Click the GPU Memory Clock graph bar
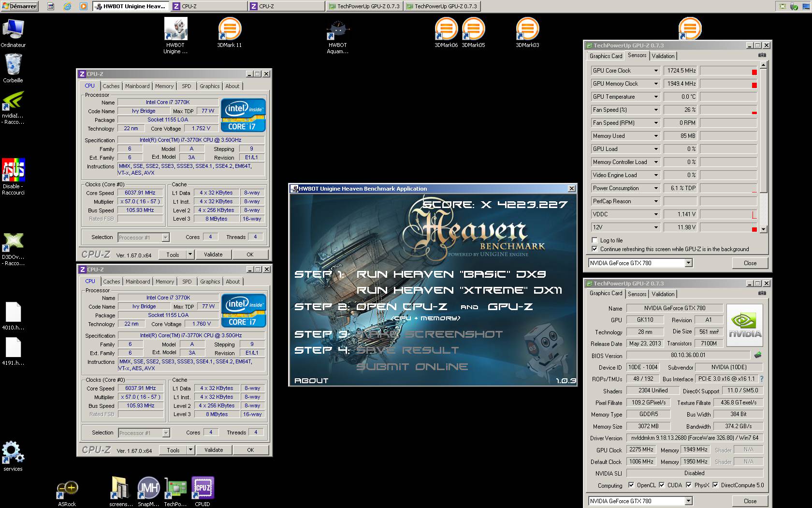The image size is (812, 508). pos(728,84)
